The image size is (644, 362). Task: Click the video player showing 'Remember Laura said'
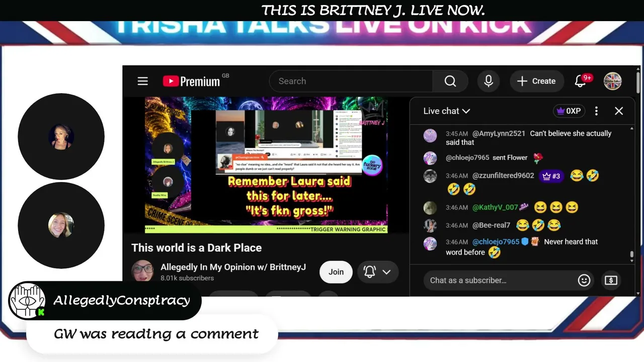266,165
